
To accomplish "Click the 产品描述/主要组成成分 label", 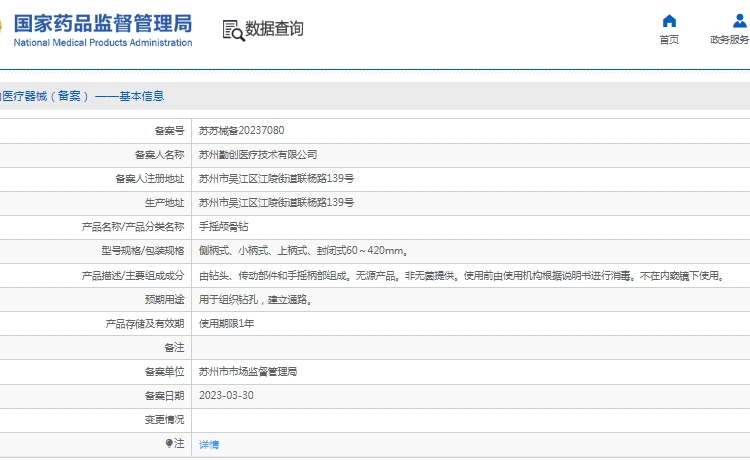I will click(133, 276).
